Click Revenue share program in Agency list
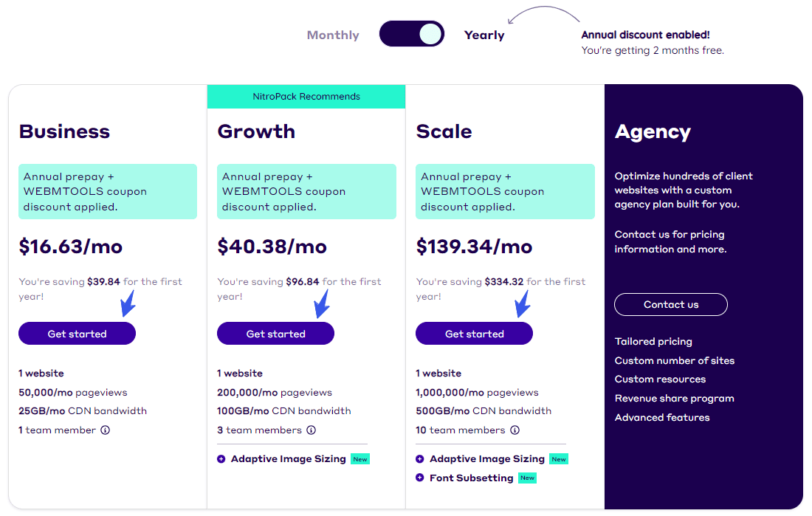The height and width of the screenshot is (516, 812). click(674, 399)
